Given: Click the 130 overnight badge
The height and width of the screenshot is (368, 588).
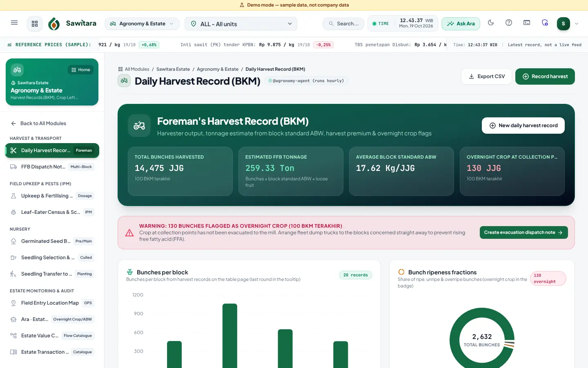Looking at the screenshot, I should tap(548, 278).
